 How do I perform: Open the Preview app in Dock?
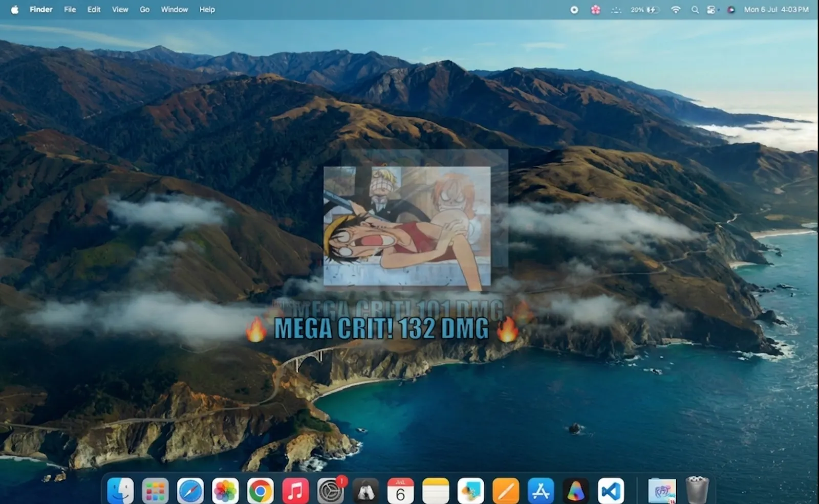pos(470,491)
